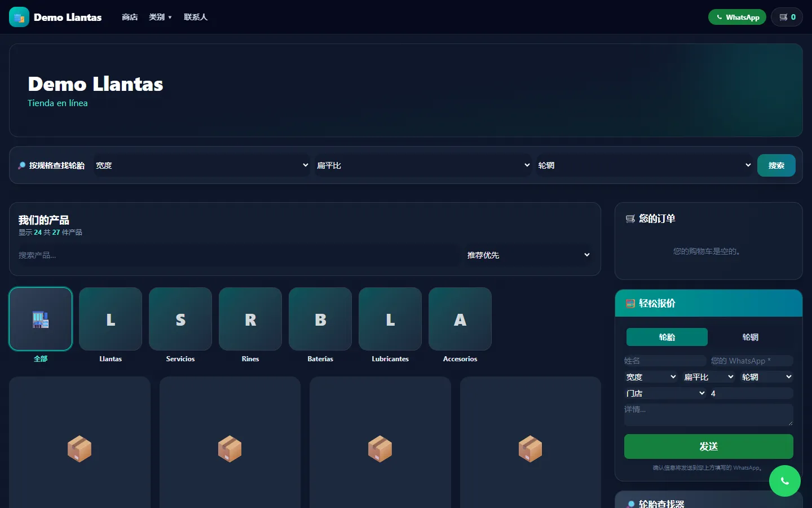
Task: Switch to the 轮辋 quote tab
Action: [x=751, y=337]
